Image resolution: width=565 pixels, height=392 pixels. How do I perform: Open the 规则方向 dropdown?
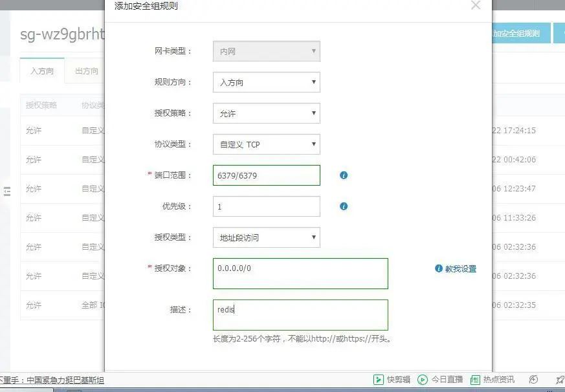coord(266,82)
